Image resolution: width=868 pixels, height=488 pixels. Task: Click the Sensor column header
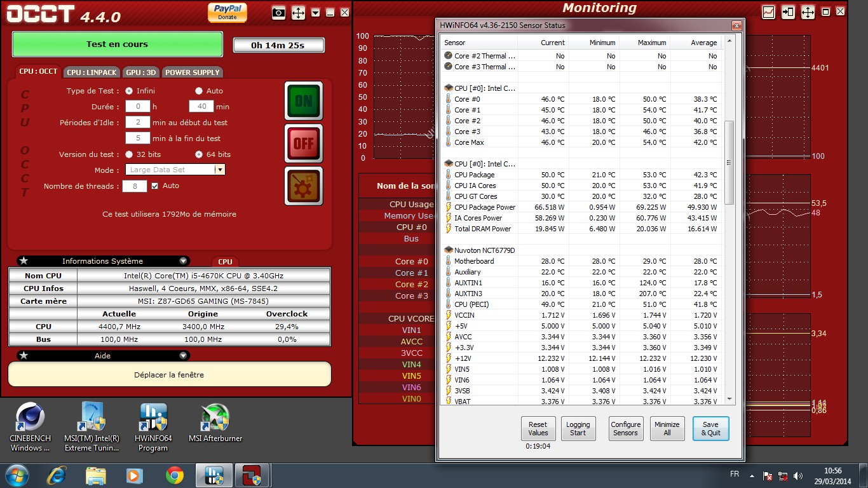point(479,43)
